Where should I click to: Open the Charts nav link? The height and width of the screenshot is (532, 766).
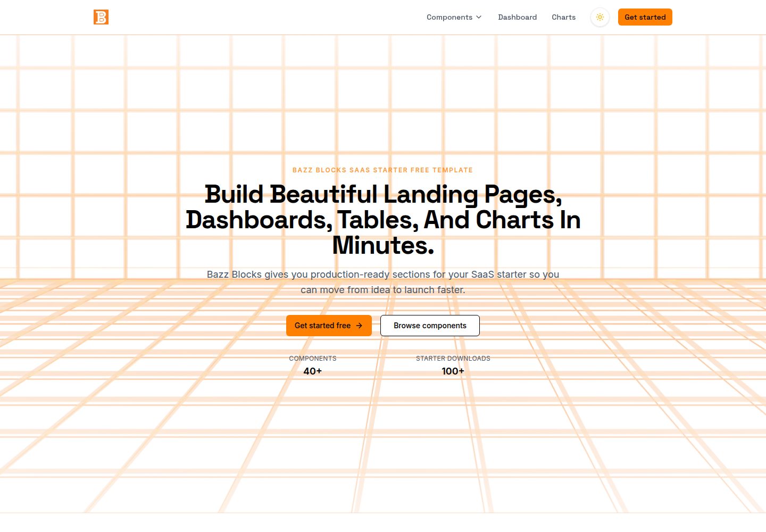(x=563, y=17)
